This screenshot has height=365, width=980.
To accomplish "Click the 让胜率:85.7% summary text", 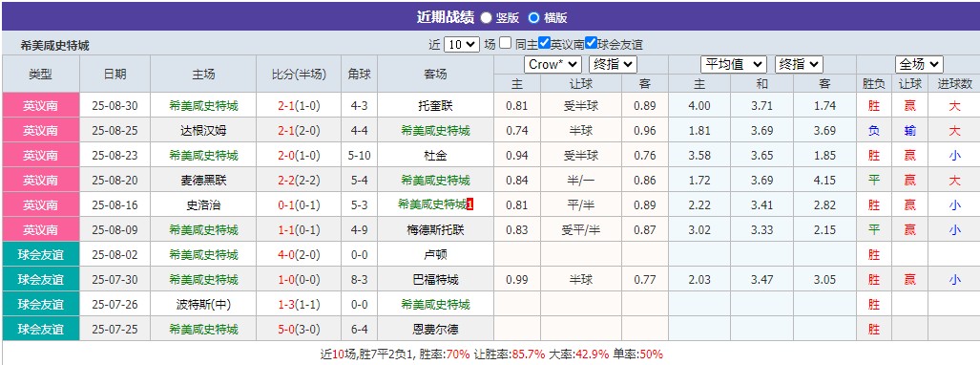I will pyautogui.click(x=510, y=354).
